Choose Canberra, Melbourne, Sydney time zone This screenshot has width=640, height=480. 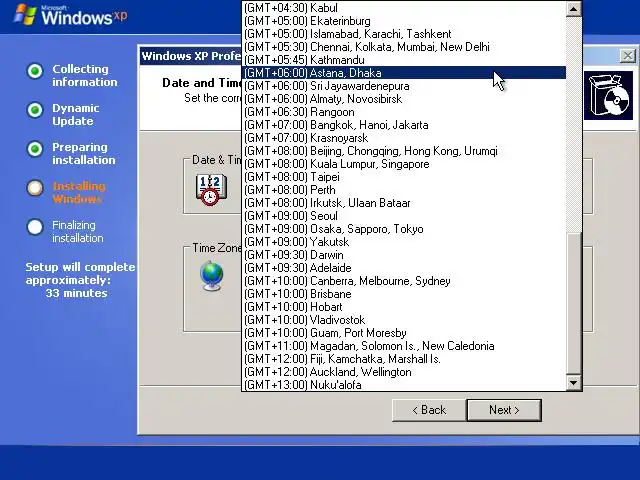point(404,281)
